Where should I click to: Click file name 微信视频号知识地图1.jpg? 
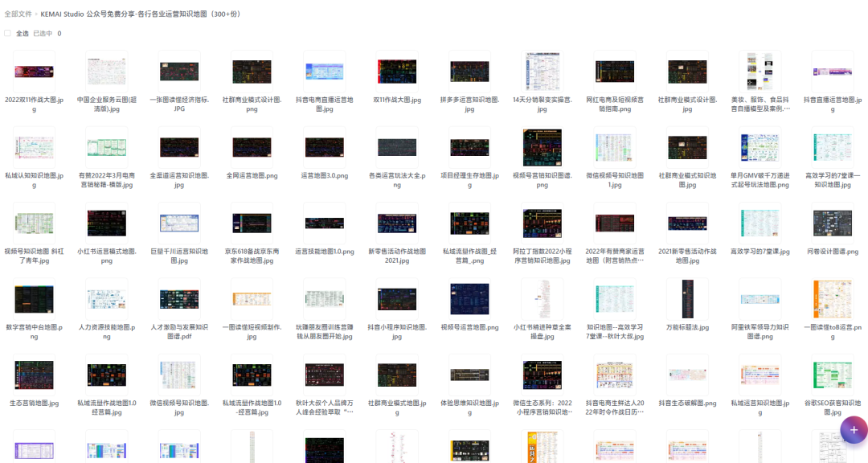click(x=615, y=180)
